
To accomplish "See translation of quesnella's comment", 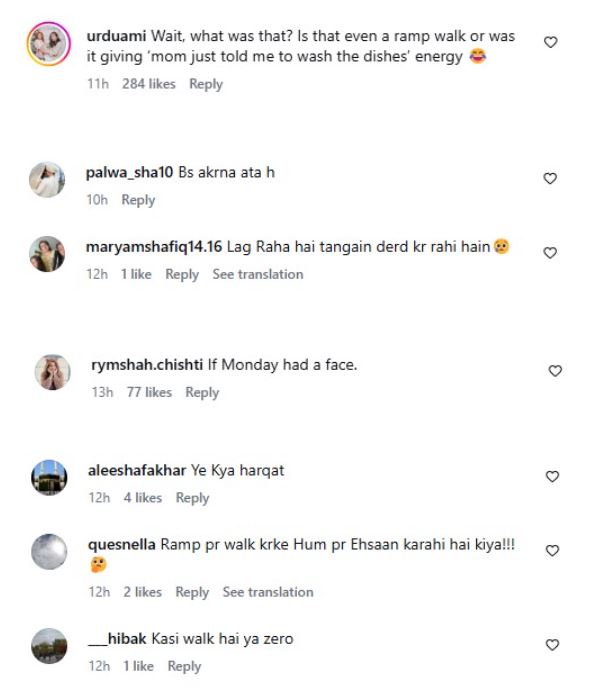I will 268,592.
